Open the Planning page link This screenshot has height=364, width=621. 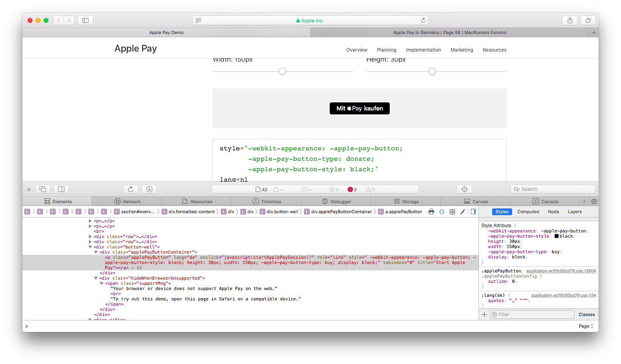pyautogui.click(x=387, y=50)
